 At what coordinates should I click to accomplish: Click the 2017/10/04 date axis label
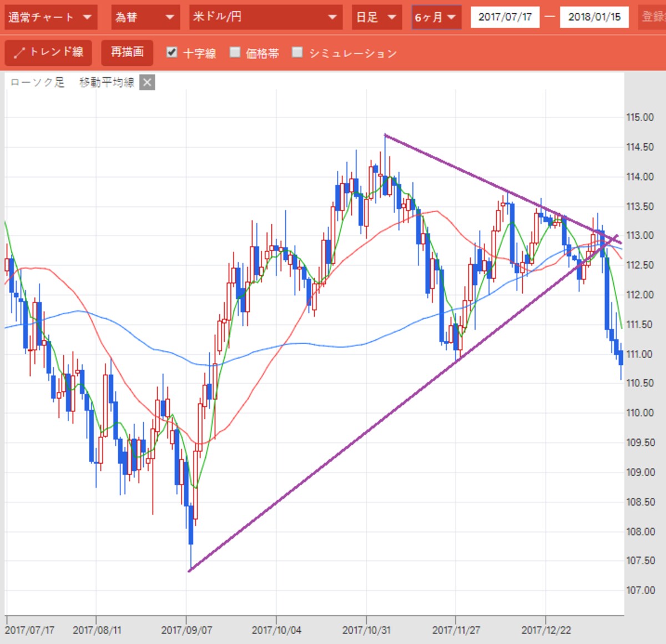point(276,630)
